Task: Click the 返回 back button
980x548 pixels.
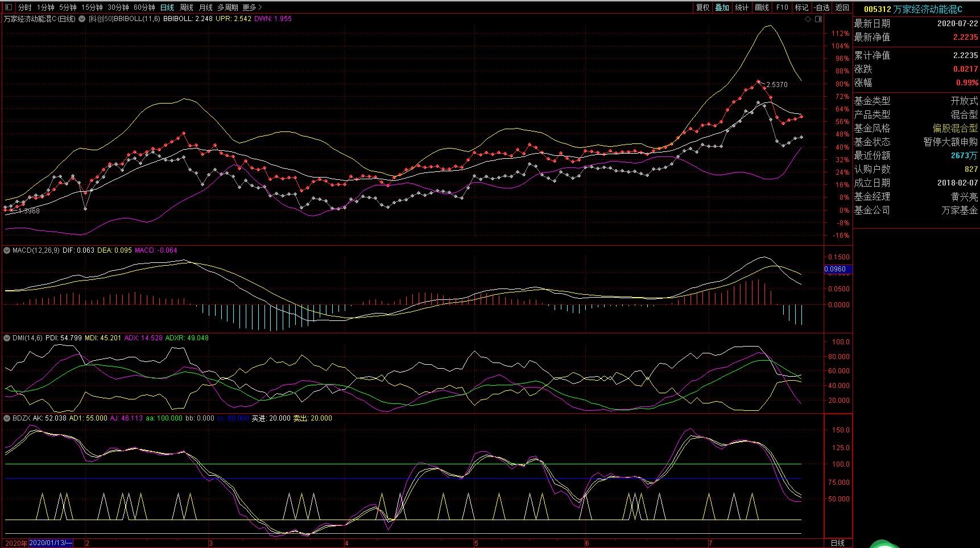Action: pyautogui.click(x=842, y=7)
